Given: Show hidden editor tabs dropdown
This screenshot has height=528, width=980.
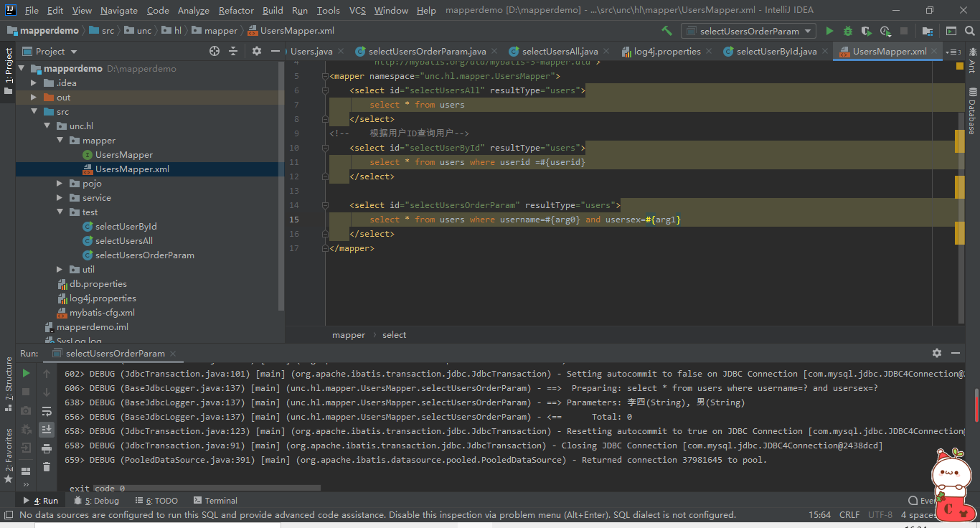Looking at the screenshot, I should pos(953,52).
